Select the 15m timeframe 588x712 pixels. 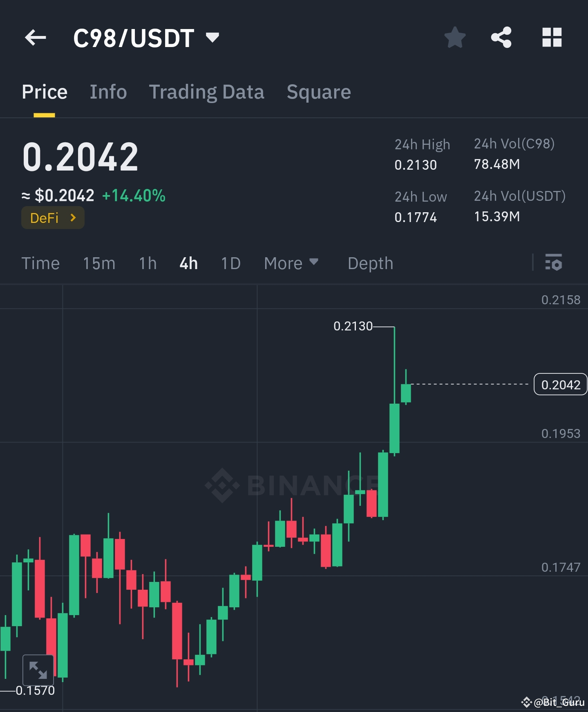coord(98,263)
